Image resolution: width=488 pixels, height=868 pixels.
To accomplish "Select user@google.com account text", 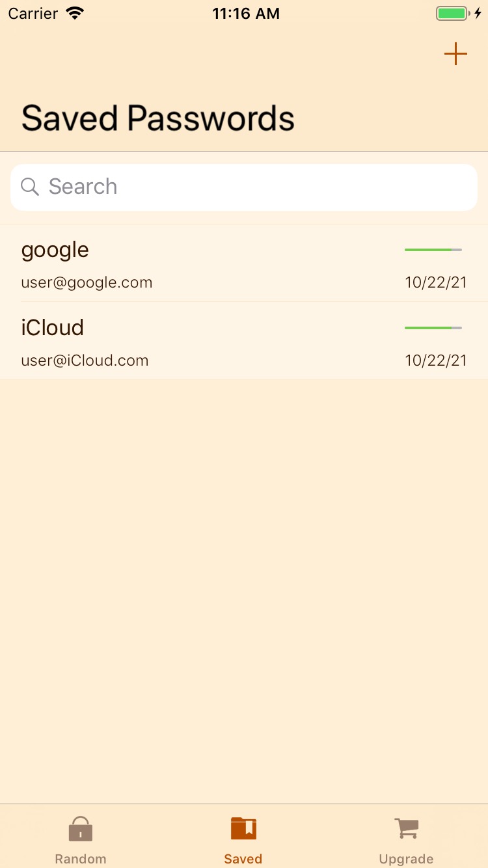I will tap(87, 283).
